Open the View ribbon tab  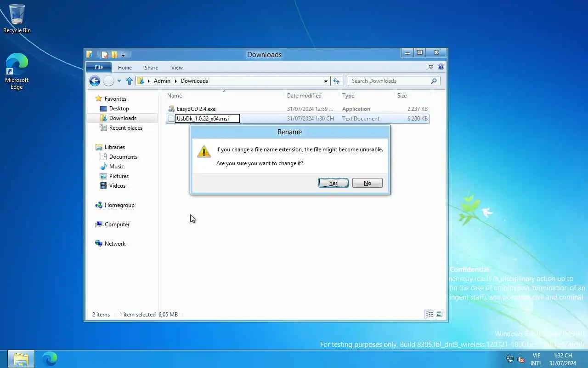[177, 68]
